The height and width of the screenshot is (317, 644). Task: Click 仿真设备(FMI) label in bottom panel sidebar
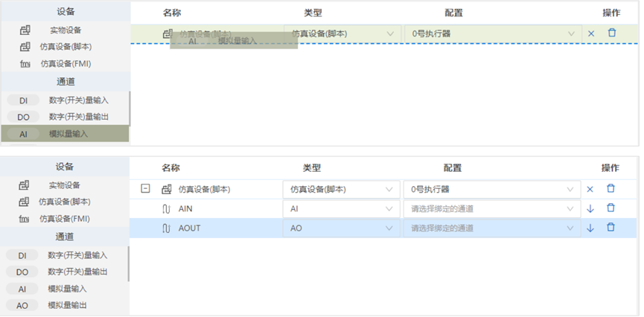tap(65, 219)
